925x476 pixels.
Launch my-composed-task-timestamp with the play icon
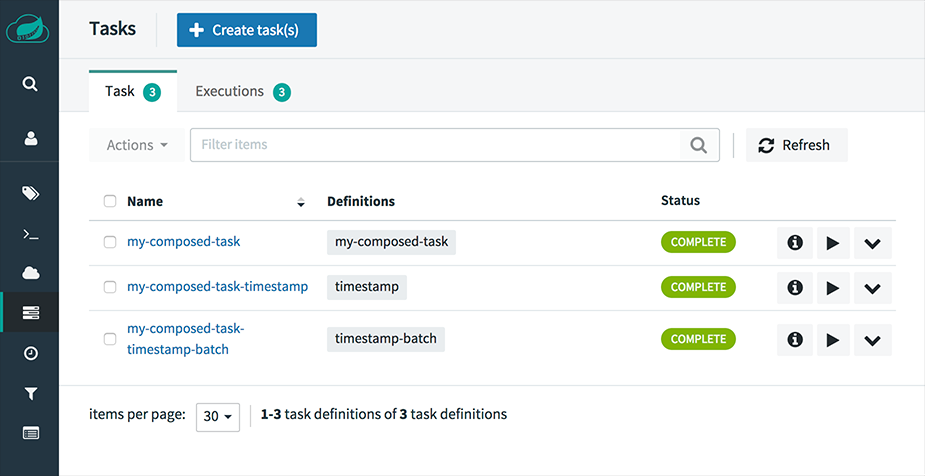click(x=833, y=288)
